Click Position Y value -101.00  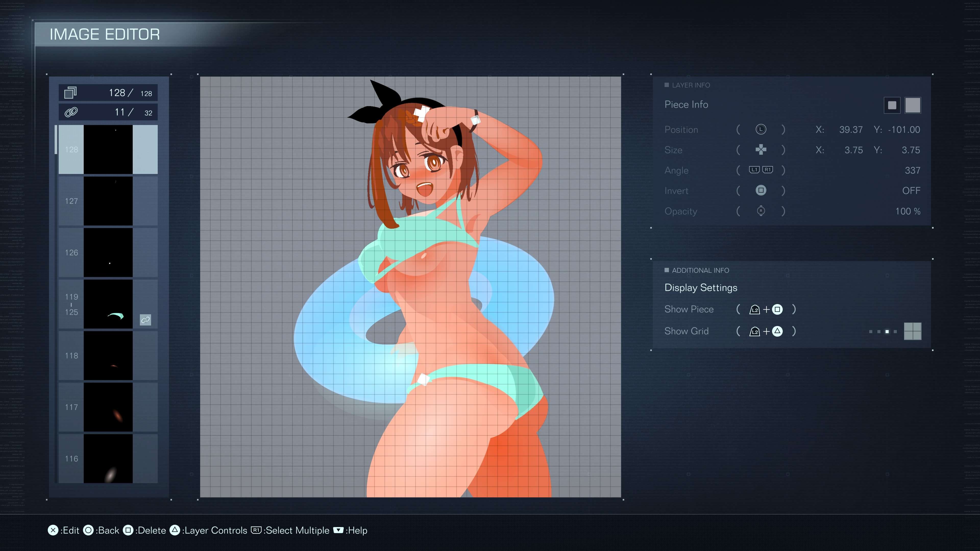pyautogui.click(x=904, y=130)
